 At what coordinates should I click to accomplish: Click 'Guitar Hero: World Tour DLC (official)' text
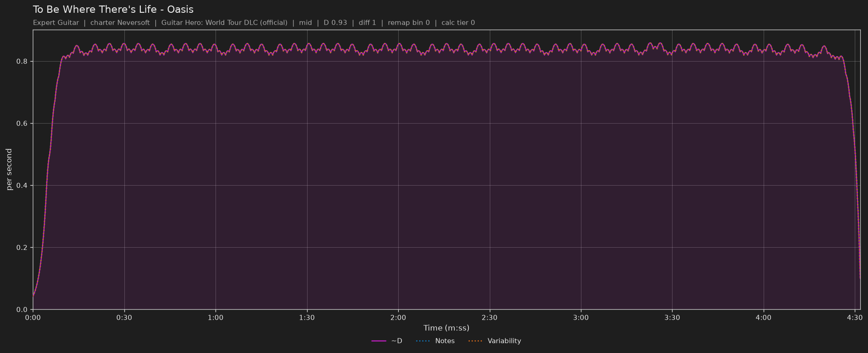click(224, 22)
